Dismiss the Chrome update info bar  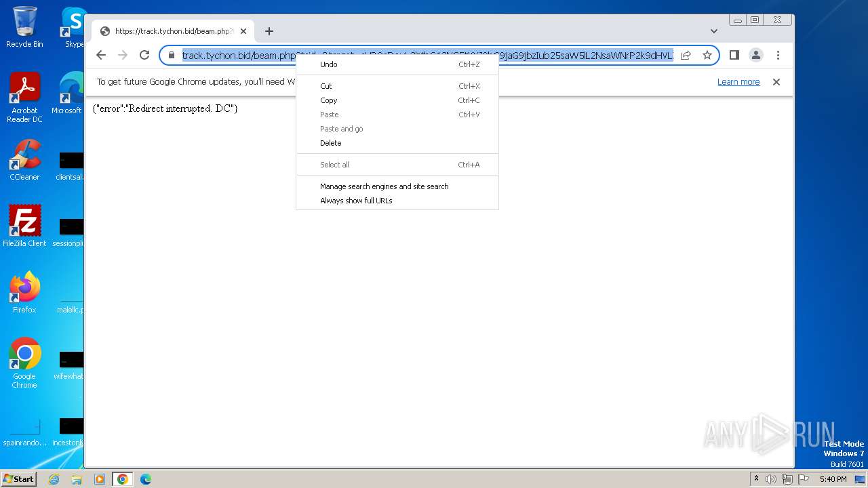tap(776, 82)
